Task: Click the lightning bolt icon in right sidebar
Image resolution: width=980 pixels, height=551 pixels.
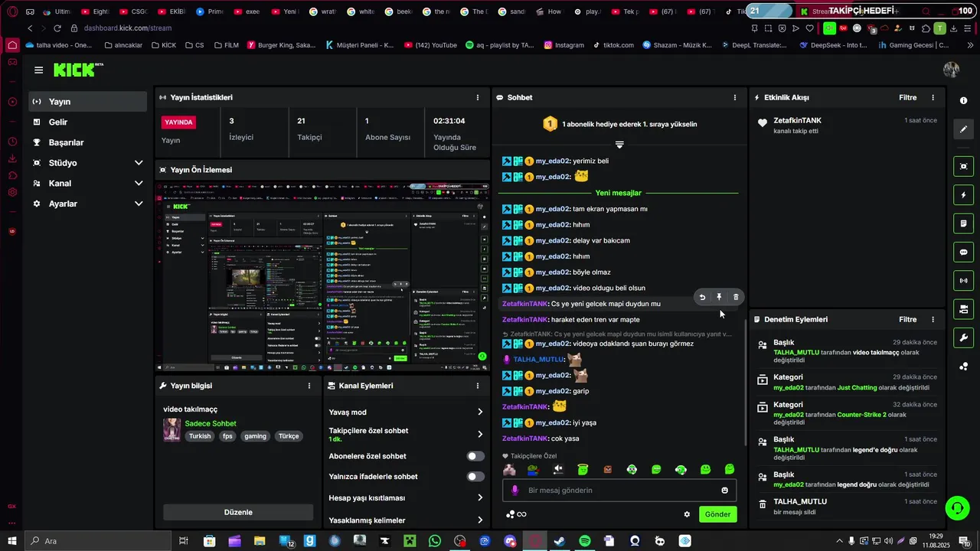Action: 963,194
